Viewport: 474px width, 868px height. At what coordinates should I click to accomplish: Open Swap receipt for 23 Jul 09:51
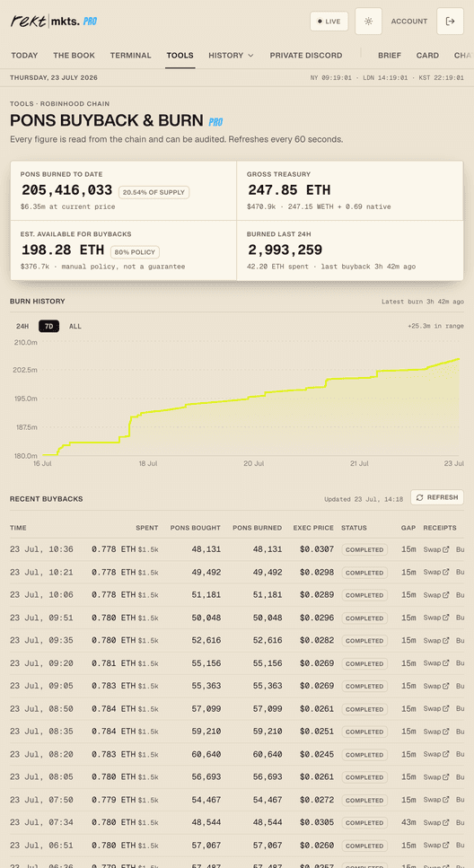(x=436, y=618)
